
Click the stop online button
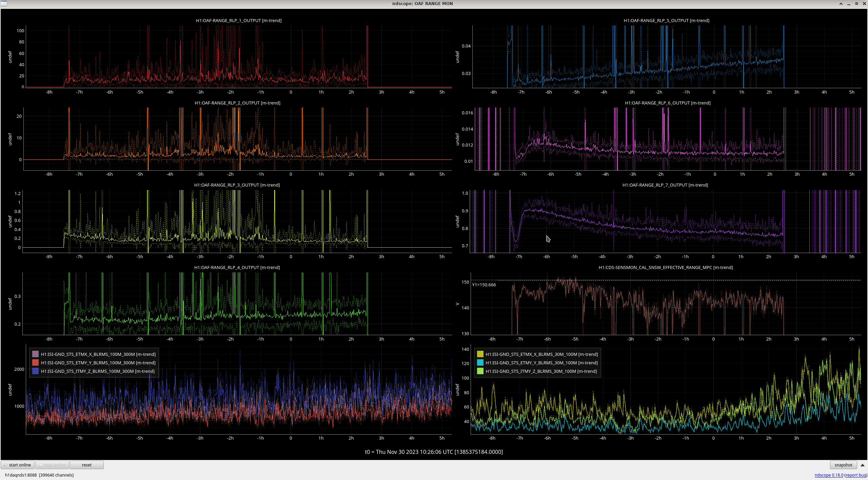coord(52,465)
